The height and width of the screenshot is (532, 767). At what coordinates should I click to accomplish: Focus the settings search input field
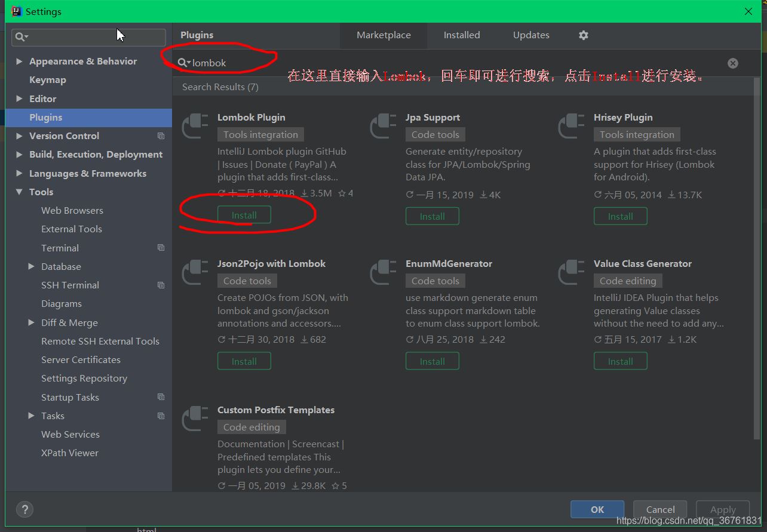point(88,37)
